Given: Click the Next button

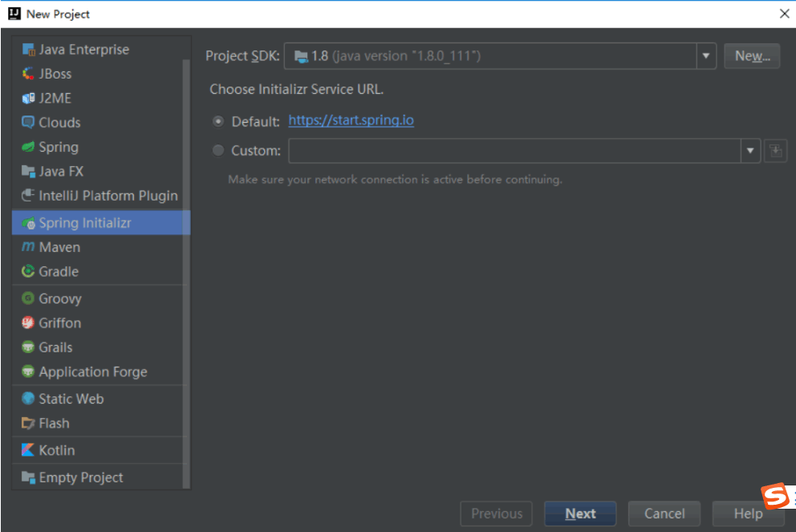Looking at the screenshot, I should pos(580,514).
